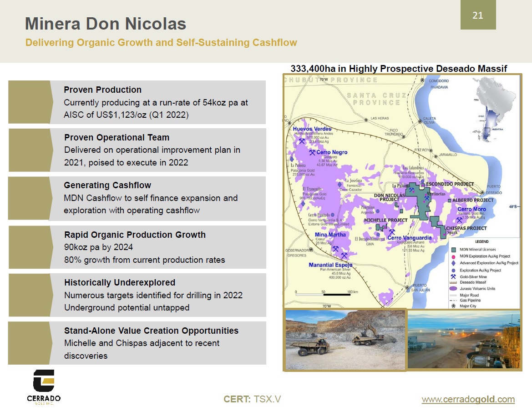Click the "DON NICOLÁS PROJECT" map label
The image size is (532, 411).
coord(390,197)
